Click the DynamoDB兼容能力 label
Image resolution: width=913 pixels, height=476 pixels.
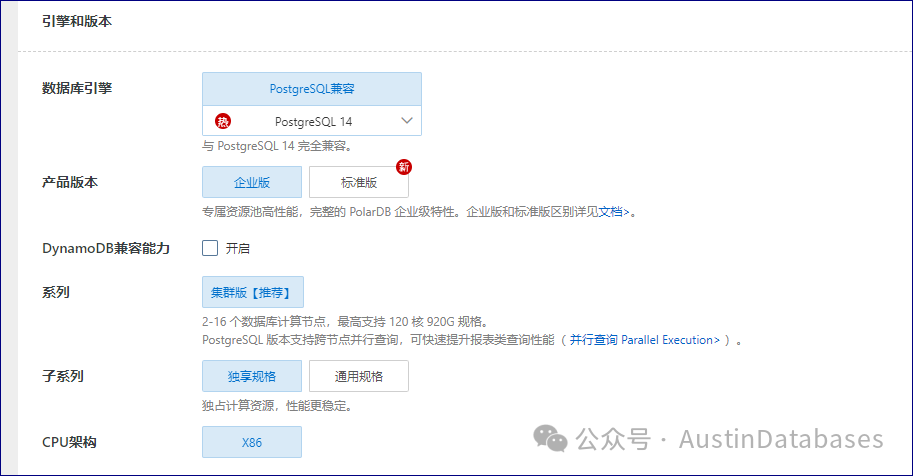[106, 248]
